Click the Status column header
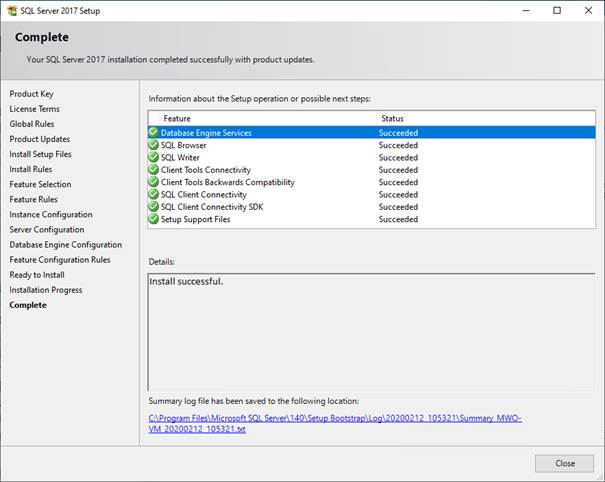The height and width of the screenshot is (482, 605). [x=486, y=118]
